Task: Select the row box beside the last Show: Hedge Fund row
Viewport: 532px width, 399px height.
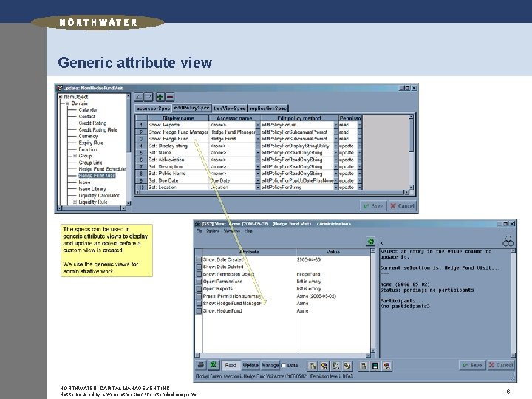Action: 199,310
